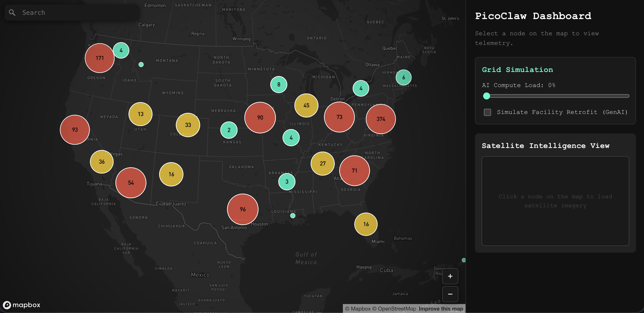Select the red 171 cluster near Seattle

pos(100,58)
